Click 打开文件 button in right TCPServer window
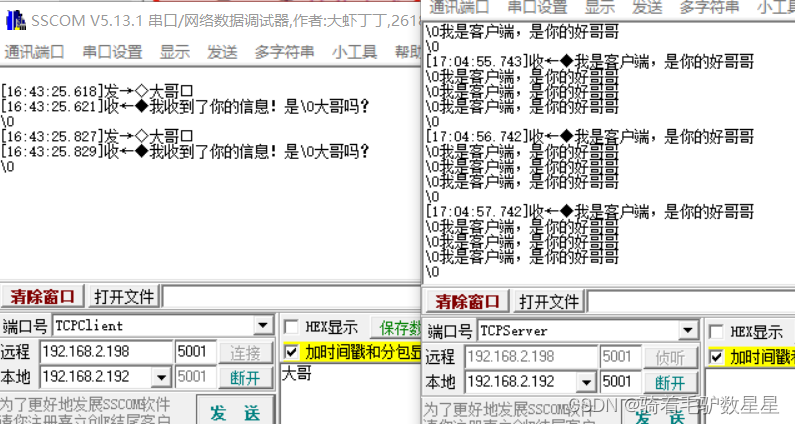 pos(549,302)
